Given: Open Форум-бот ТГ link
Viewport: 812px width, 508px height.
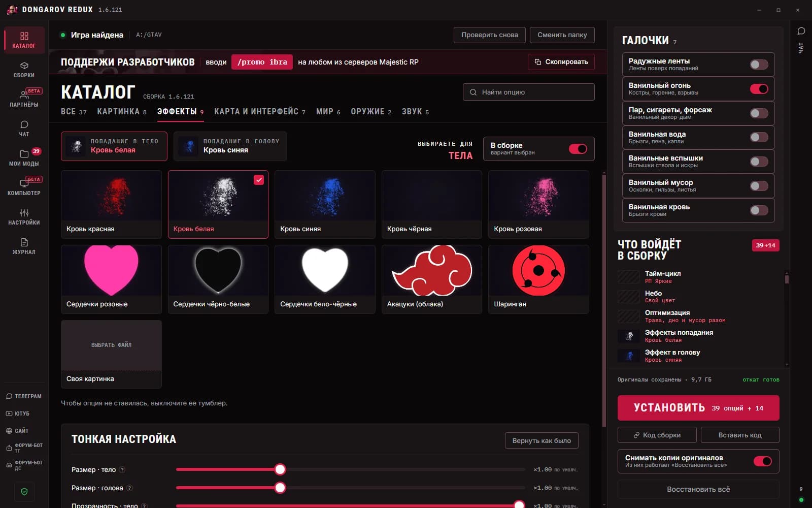Looking at the screenshot, I should coord(24,448).
